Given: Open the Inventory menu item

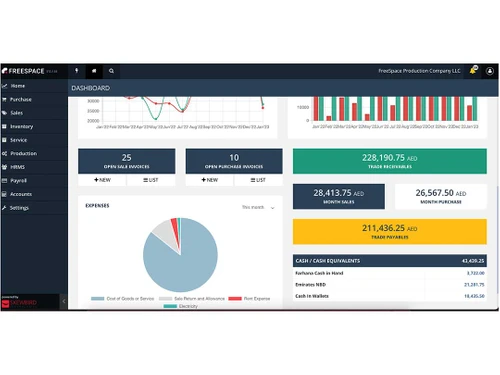Looking at the screenshot, I should point(34,126).
